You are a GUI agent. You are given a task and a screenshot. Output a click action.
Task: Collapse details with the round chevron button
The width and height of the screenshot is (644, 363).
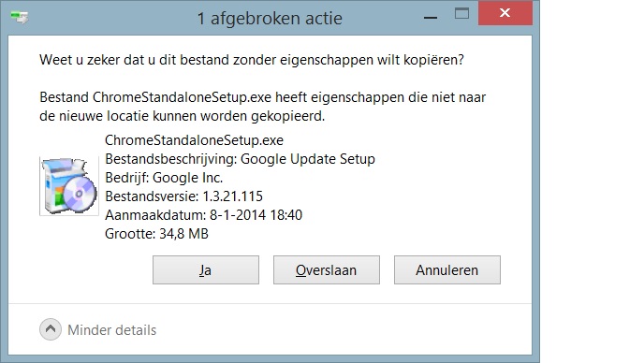(51, 329)
